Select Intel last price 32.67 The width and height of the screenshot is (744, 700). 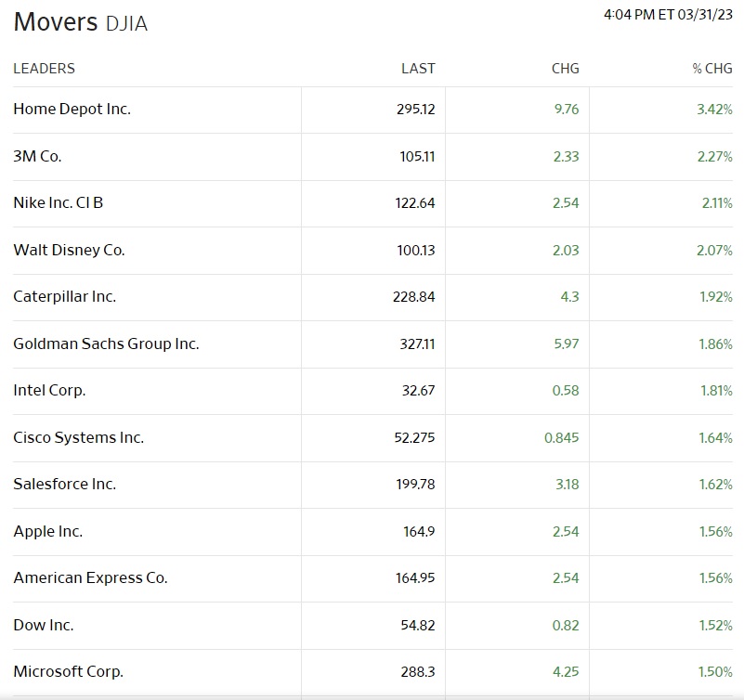point(419,390)
